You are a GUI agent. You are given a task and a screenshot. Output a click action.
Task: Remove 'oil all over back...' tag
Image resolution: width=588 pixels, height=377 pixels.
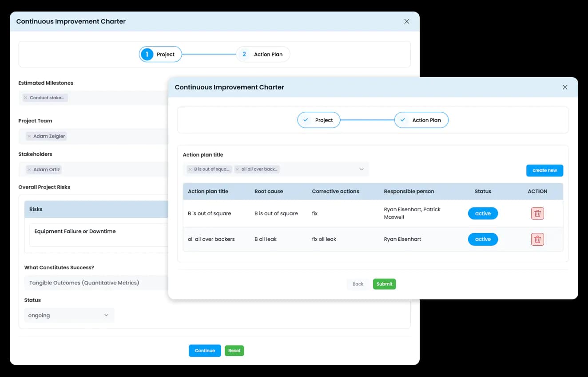coord(237,169)
